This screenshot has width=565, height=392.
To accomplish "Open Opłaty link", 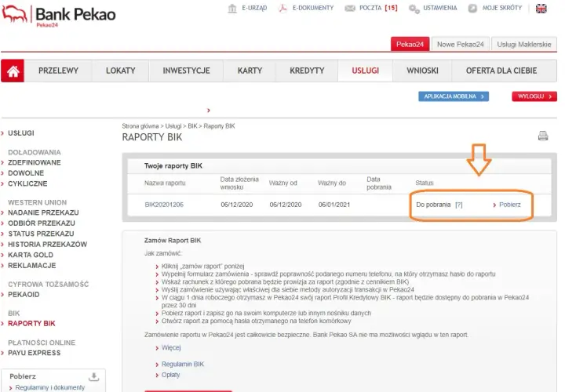I will (170, 375).
